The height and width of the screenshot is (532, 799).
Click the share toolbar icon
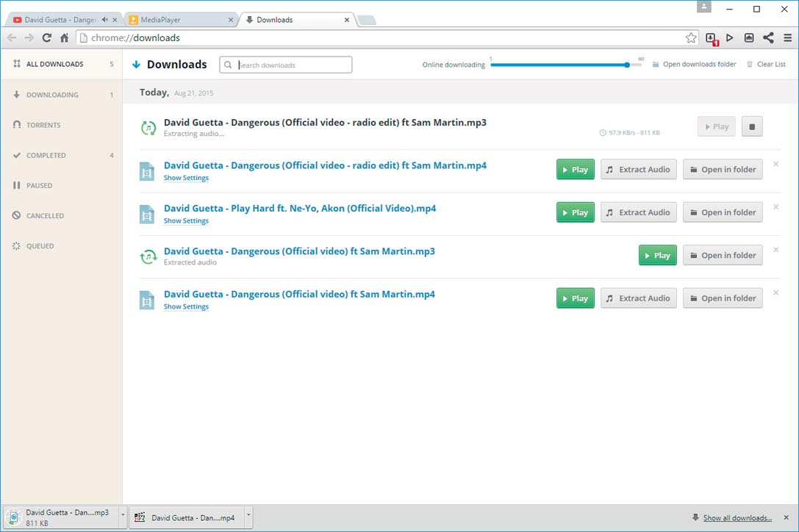tap(768, 37)
